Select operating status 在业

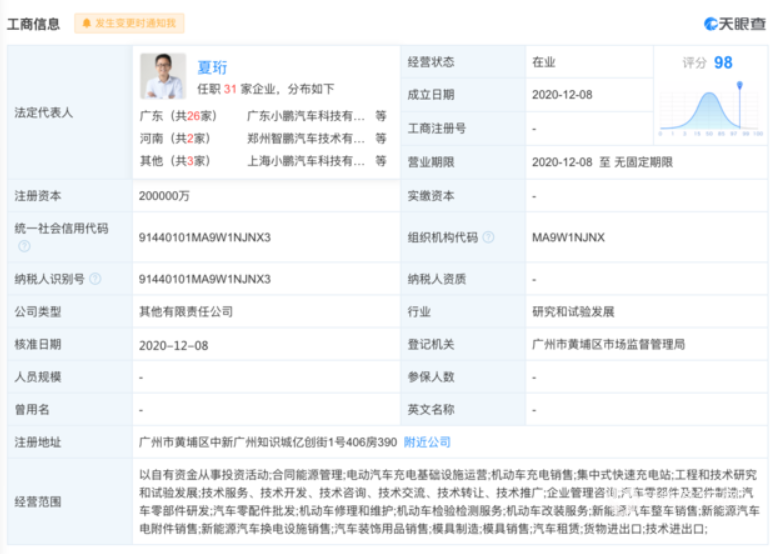point(544,62)
